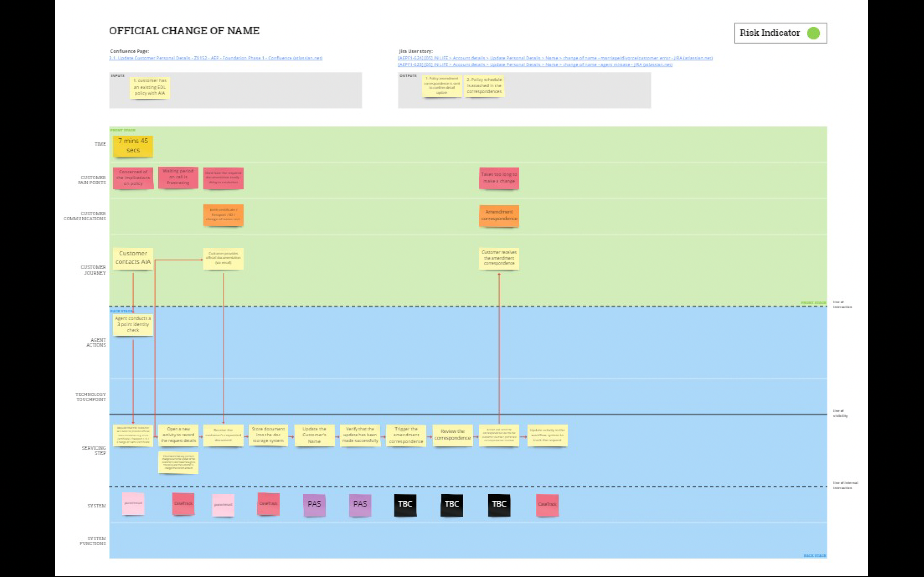
Task: Select the 'Customer contacts AIA' sticky note
Action: [133, 258]
